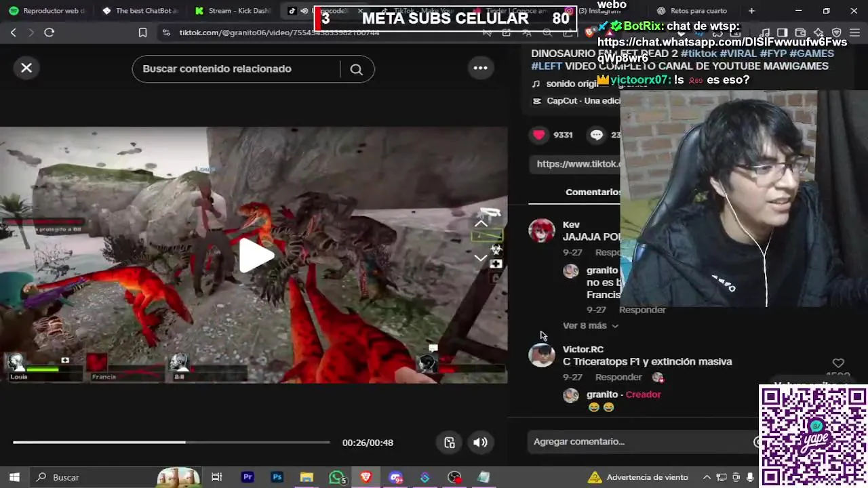Open the Windows Start menu

[x=14, y=477]
